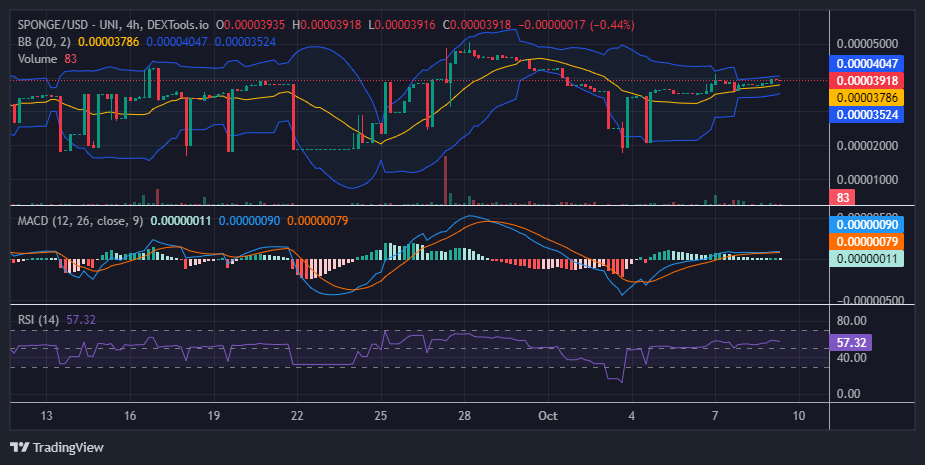Click the blue MACD 0.00000090 axis label

pos(867,225)
